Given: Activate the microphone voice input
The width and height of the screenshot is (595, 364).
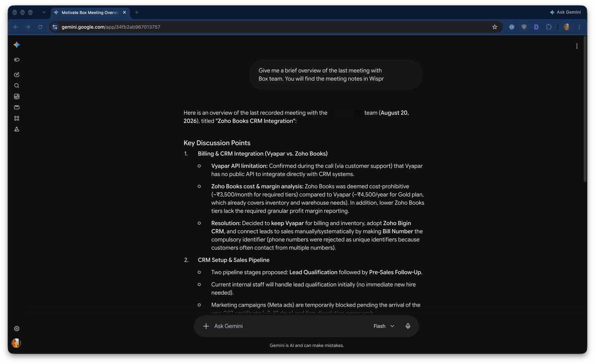Looking at the screenshot, I should (x=408, y=326).
